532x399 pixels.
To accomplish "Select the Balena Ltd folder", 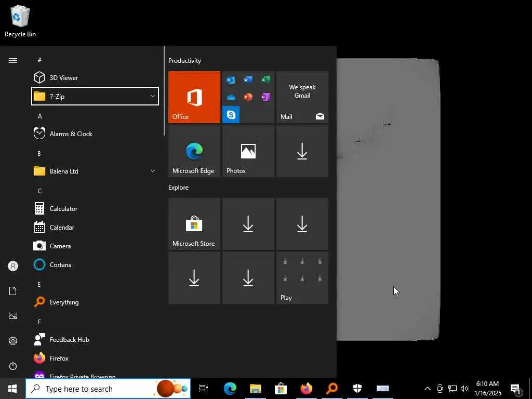I will 95,171.
